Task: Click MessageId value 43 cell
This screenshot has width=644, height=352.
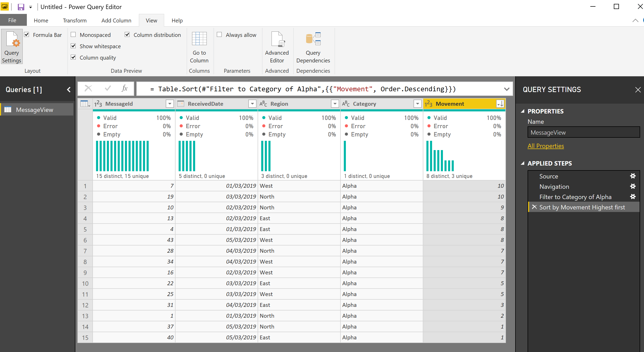Action: pos(134,240)
